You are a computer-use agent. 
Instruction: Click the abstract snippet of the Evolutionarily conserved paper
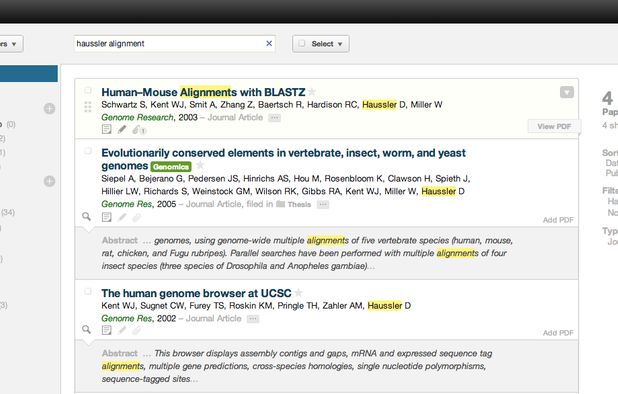point(307,253)
